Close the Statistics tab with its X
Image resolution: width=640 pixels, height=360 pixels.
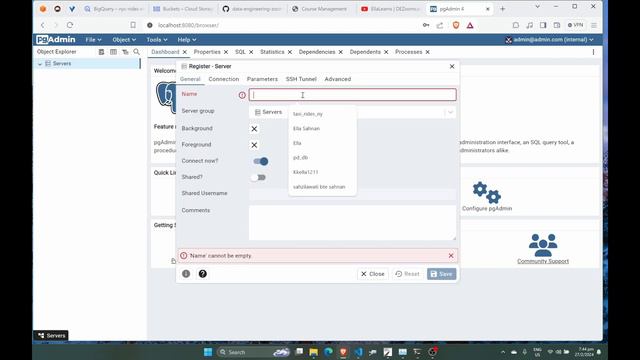pyautogui.click(x=290, y=52)
